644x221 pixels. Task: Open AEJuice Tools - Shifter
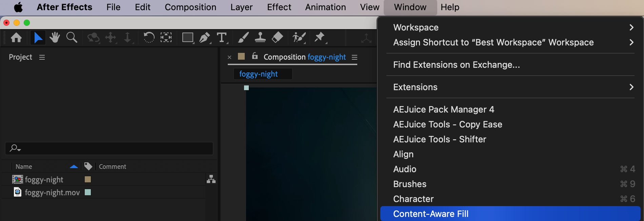tap(510, 139)
